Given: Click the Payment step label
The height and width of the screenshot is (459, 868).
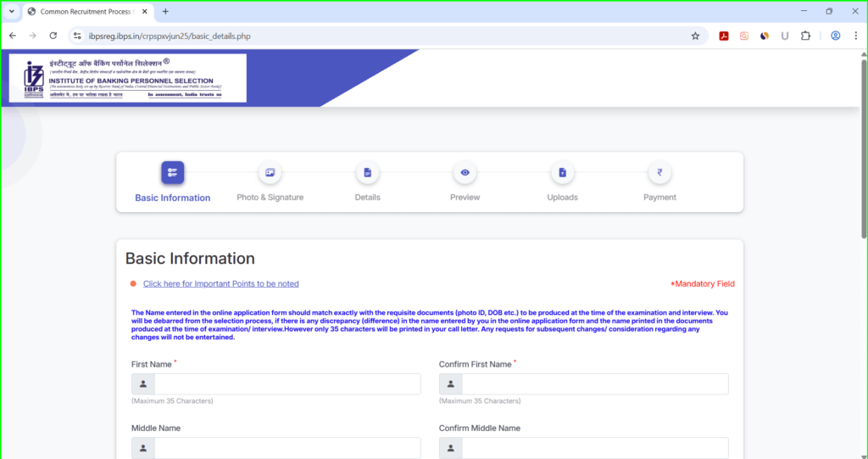Looking at the screenshot, I should [x=659, y=198].
